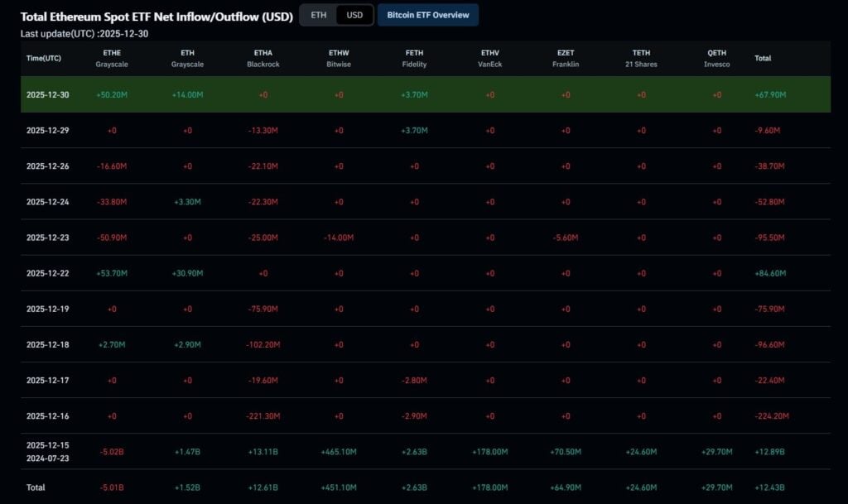The width and height of the screenshot is (848, 504).
Task: Click the ETHW Bitwise column header
Action: point(338,58)
